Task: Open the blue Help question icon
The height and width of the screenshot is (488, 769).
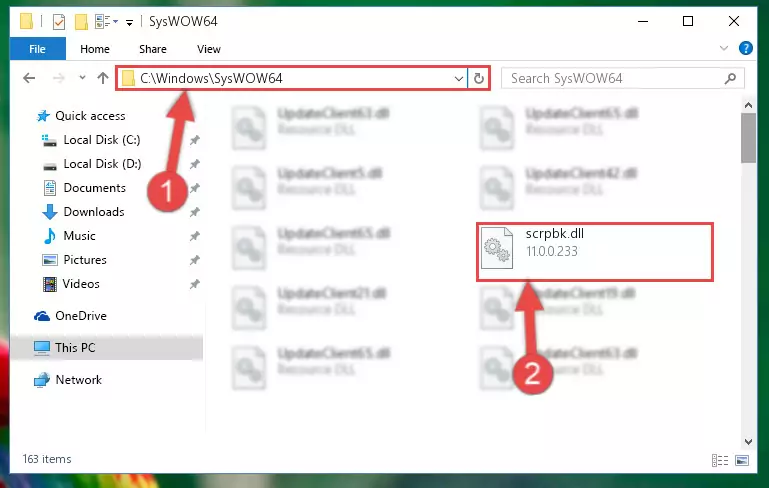Action: [745, 48]
